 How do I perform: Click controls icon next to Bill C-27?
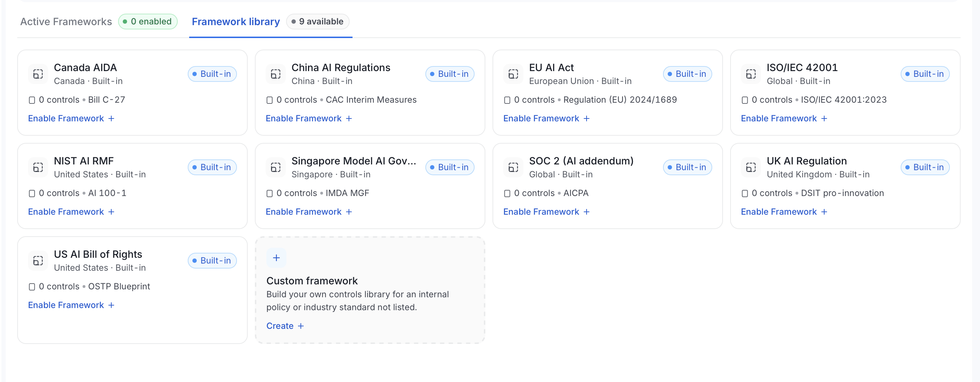point(32,100)
